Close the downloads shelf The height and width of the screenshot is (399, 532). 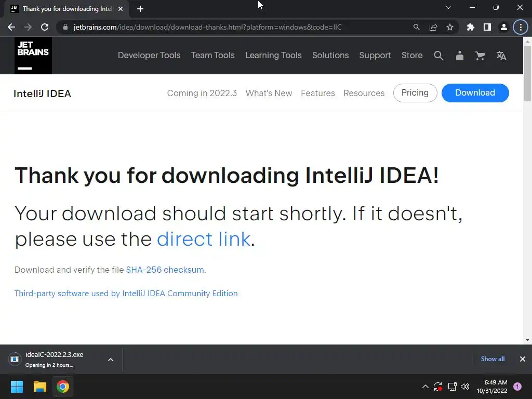click(523, 359)
